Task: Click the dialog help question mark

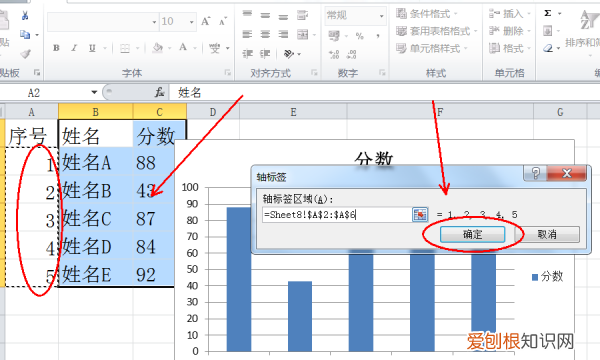Action: pos(535,173)
